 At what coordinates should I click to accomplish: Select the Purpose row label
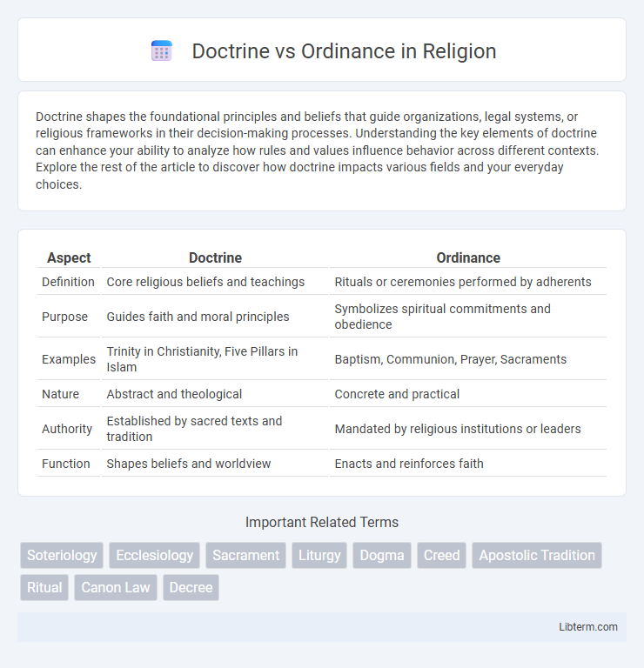(64, 317)
